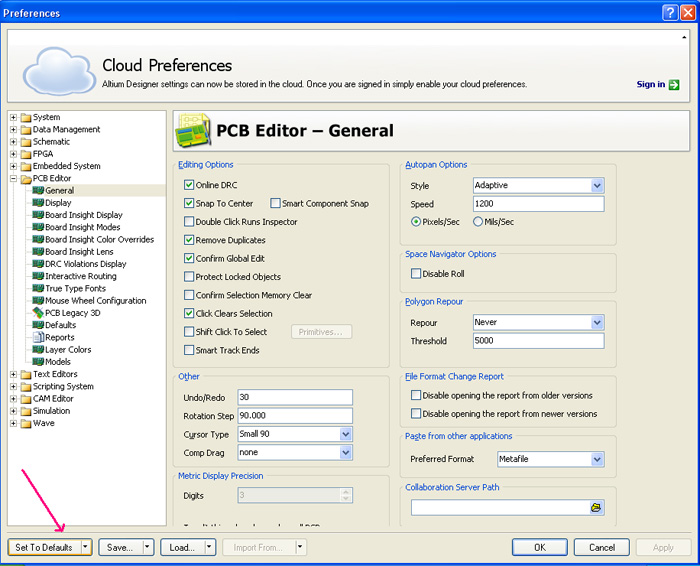Select True Type Fonts in tree
This screenshot has width=700, height=566.
click(75, 288)
